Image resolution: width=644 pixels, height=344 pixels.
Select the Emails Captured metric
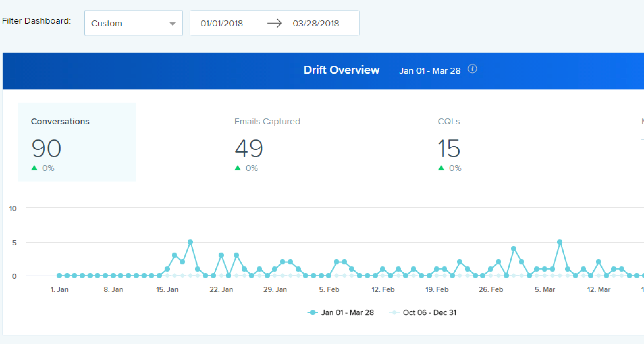pos(267,122)
